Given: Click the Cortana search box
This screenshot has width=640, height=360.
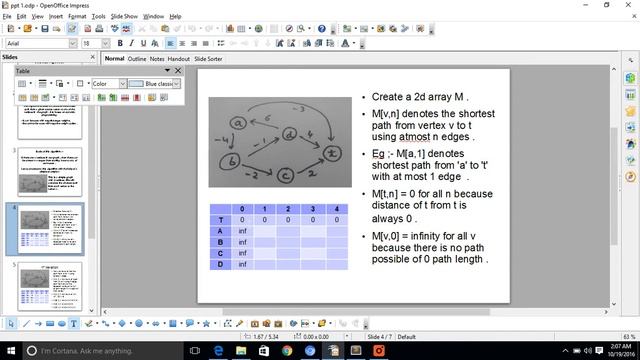Looking at the screenshot, I should coord(102,351).
